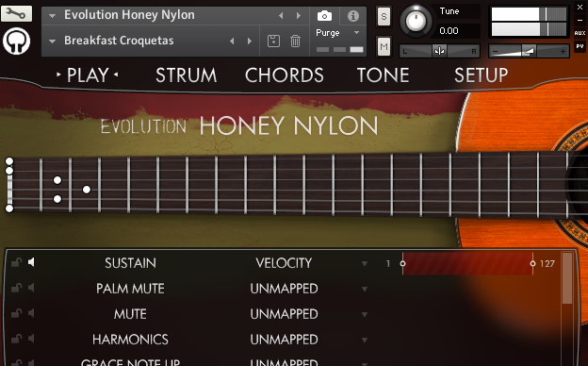The height and width of the screenshot is (366, 588).
Task: Open the wrench edit mode icon
Action: pos(16,14)
